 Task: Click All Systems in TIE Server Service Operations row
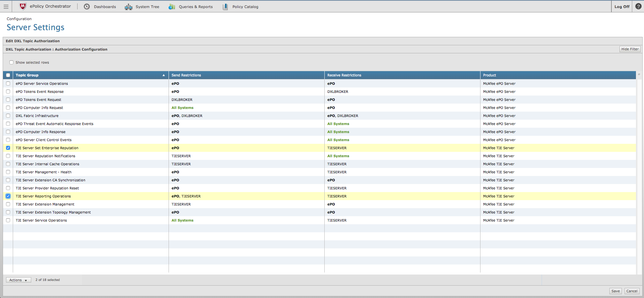pyautogui.click(x=182, y=220)
